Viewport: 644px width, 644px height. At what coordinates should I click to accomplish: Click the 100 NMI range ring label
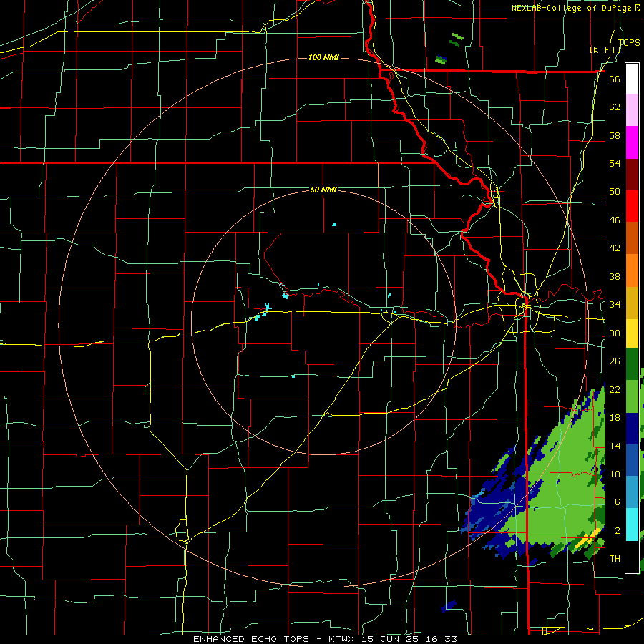(x=323, y=57)
